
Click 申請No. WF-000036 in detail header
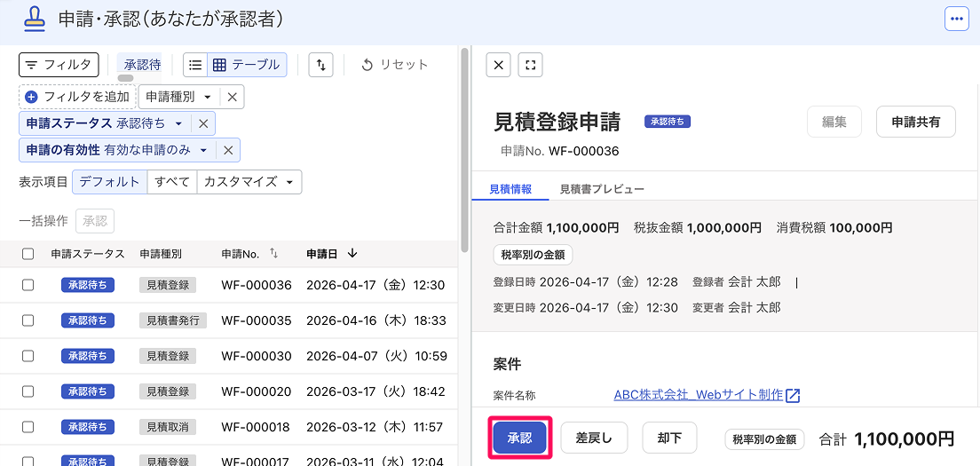coord(560,151)
